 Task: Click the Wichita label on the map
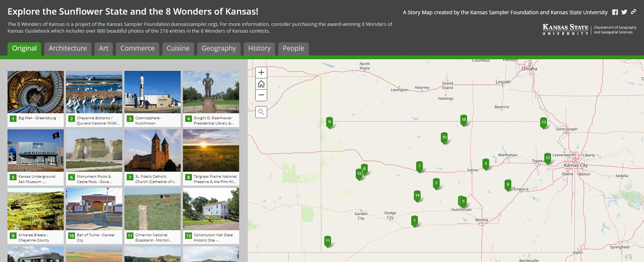(x=481, y=220)
